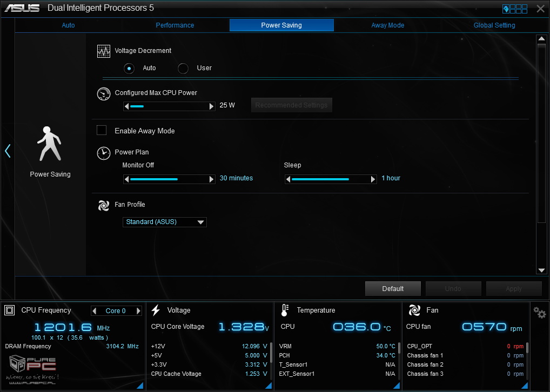Click the Voltage Decrement waveform icon
Image resolution: width=550 pixels, height=392 pixels.
point(104,51)
